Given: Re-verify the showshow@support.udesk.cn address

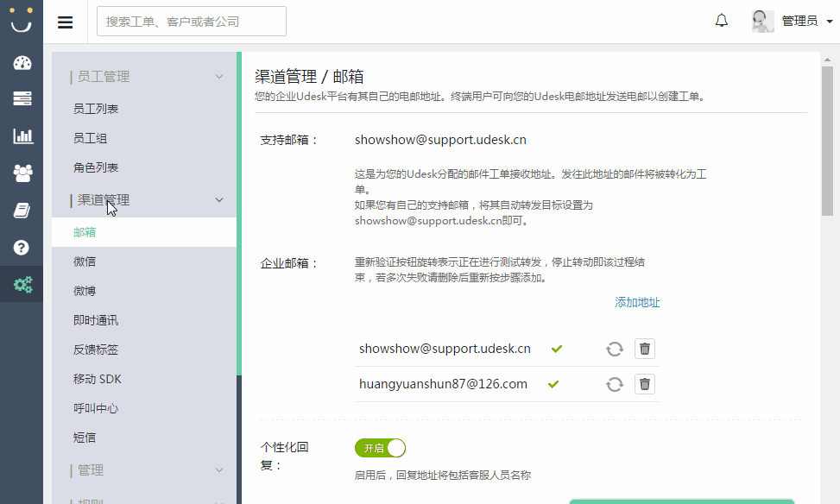Looking at the screenshot, I should pyautogui.click(x=614, y=349).
